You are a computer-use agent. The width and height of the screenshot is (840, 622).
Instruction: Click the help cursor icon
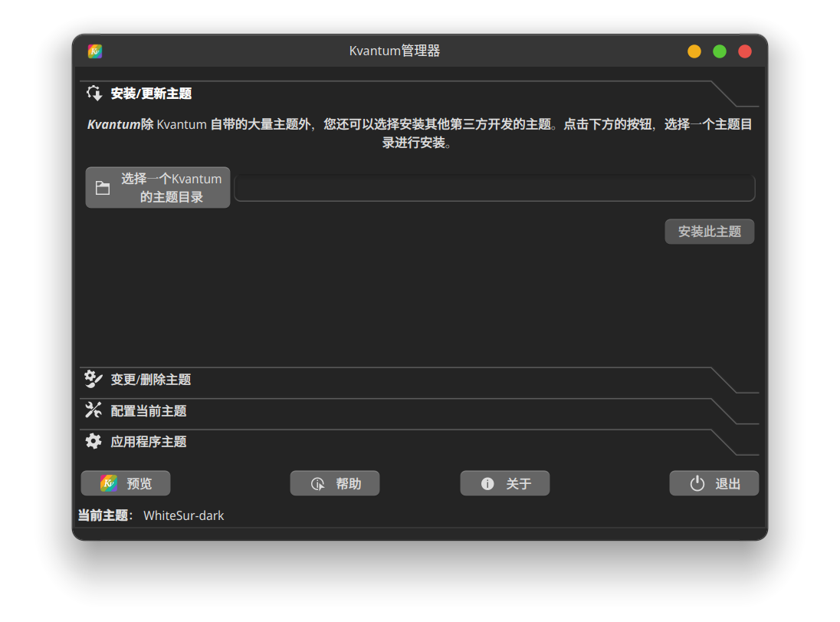click(317, 484)
